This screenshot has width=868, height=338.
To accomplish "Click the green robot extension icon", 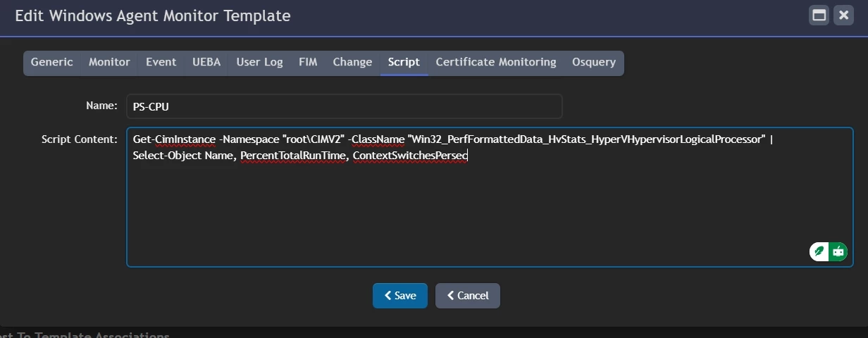I will (x=838, y=251).
